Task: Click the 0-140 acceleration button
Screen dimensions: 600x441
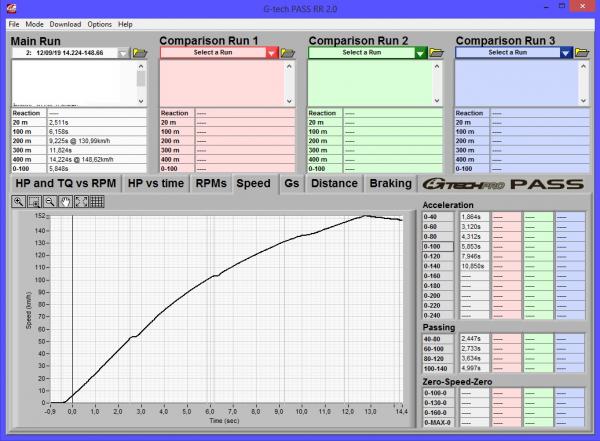Action: tap(438, 266)
